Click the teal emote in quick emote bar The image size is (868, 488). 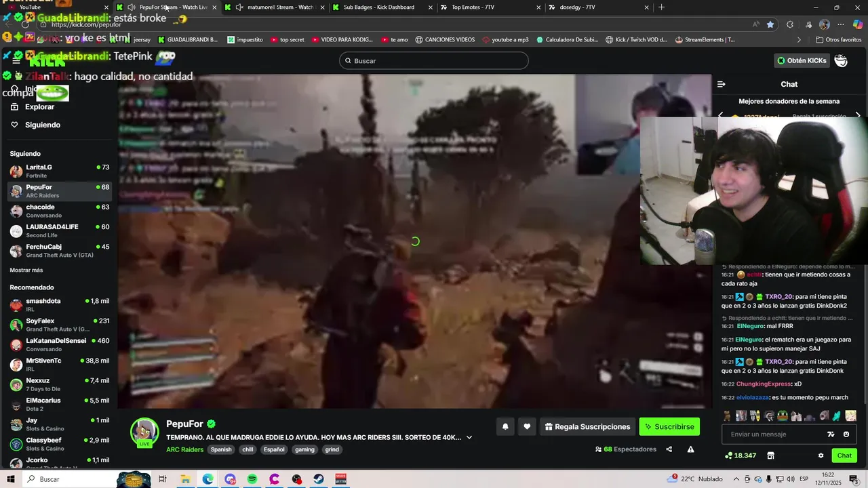[837, 415]
